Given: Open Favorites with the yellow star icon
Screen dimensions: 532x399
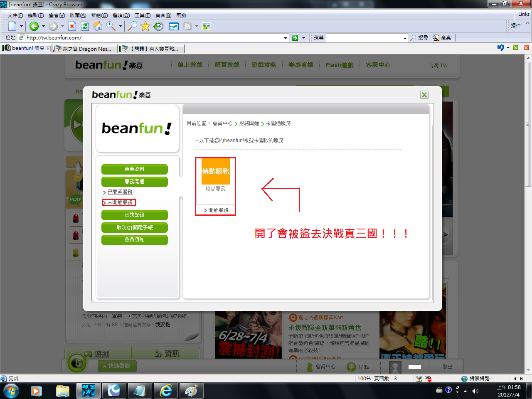Looking at the screenshot, I should 145,26.
